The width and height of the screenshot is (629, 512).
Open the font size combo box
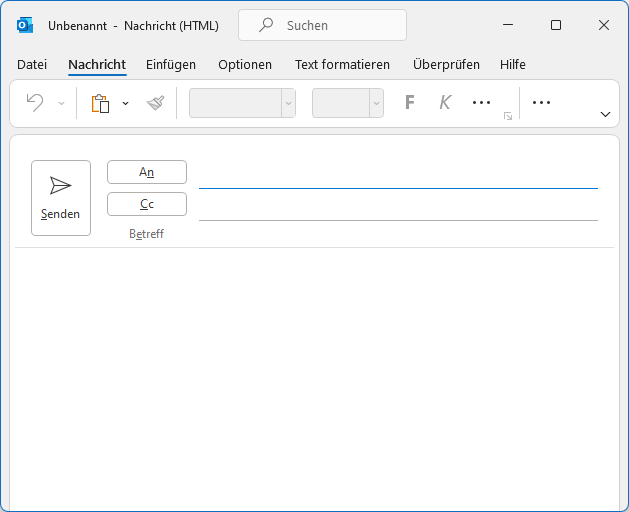347,103
